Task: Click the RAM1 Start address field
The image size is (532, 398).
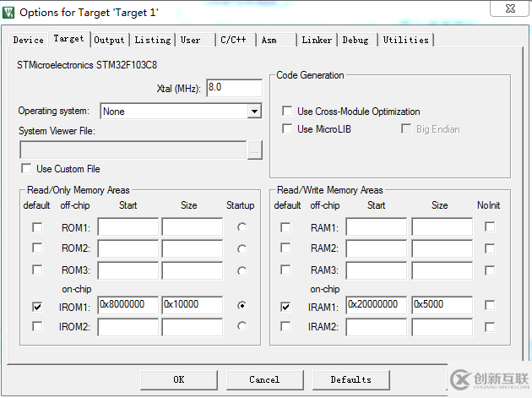Action: [377, 226]
